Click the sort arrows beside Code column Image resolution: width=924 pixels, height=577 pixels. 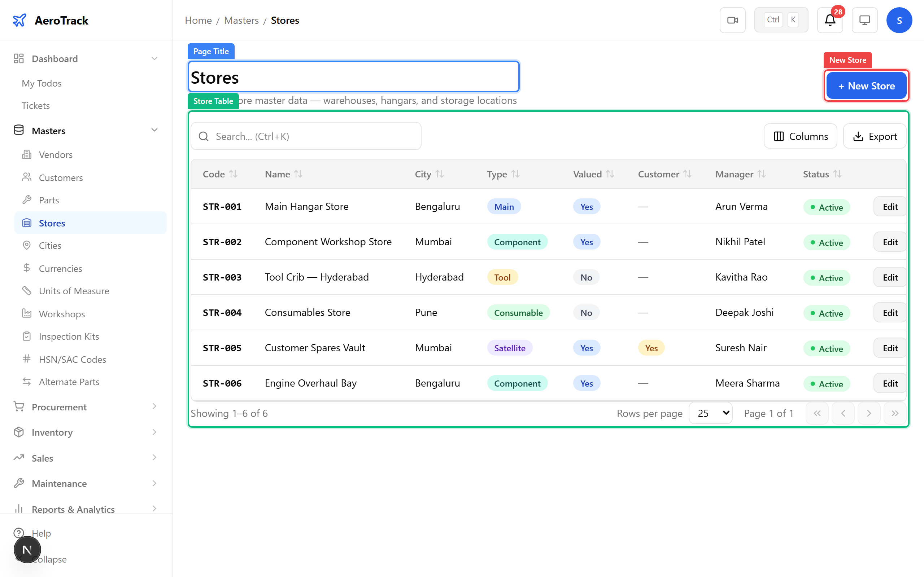pos(233,174)
